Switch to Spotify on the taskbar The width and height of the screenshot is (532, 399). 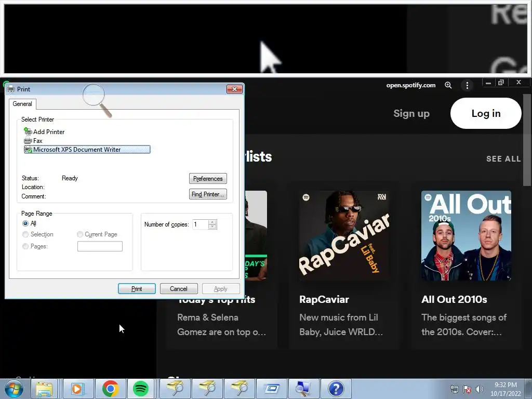pos(140,389)
